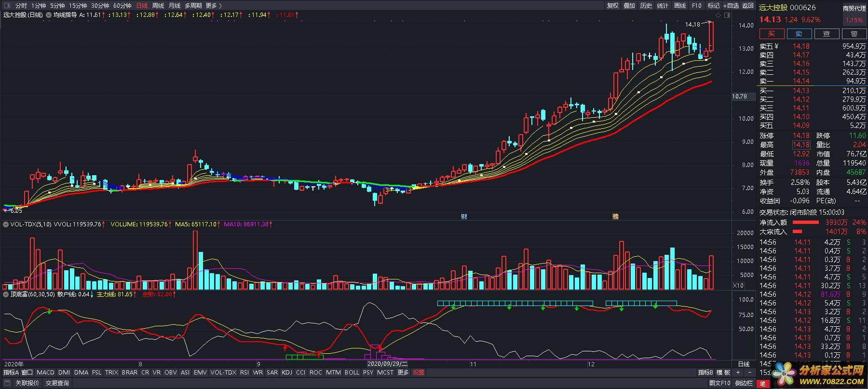Image resolution: width=868 pixels, height=389 pixels.
Task: Click the 窗口 window menu
Action: click(27, 373)
